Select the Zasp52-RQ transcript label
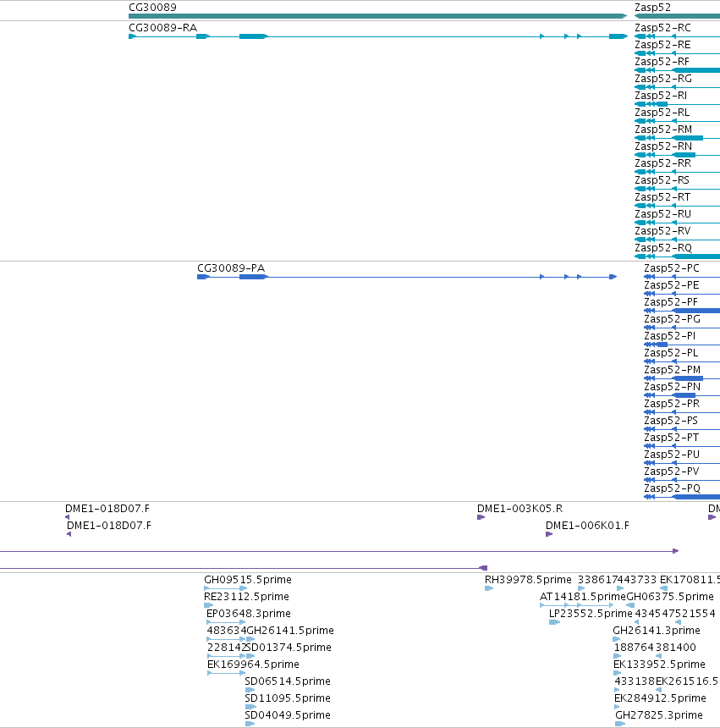This screenshot has width=720, height=728. (x=663, y=248)
